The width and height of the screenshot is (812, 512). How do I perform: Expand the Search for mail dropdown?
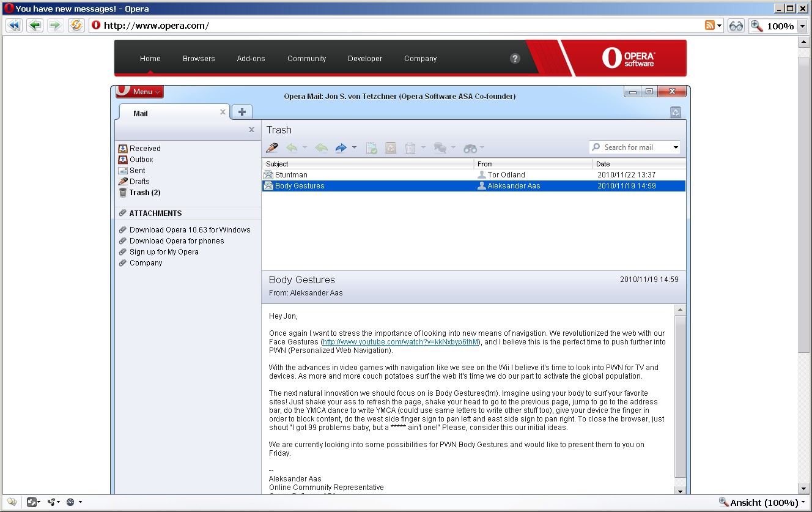[x=676, y=147]
